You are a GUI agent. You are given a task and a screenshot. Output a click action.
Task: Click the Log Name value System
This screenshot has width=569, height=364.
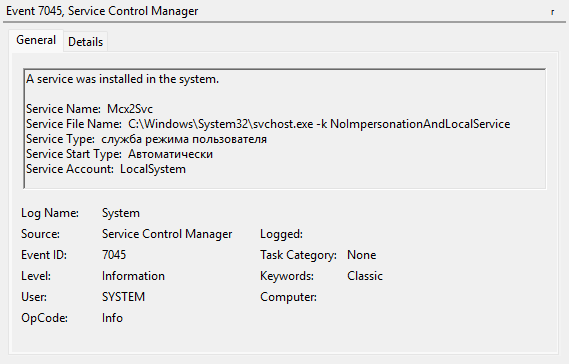(x=120, y=213)
